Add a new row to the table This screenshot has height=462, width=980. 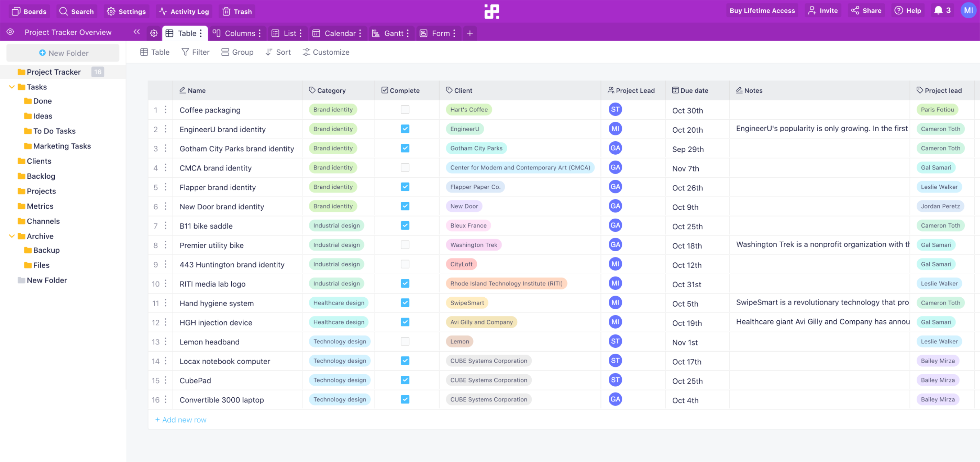[181, 420]
